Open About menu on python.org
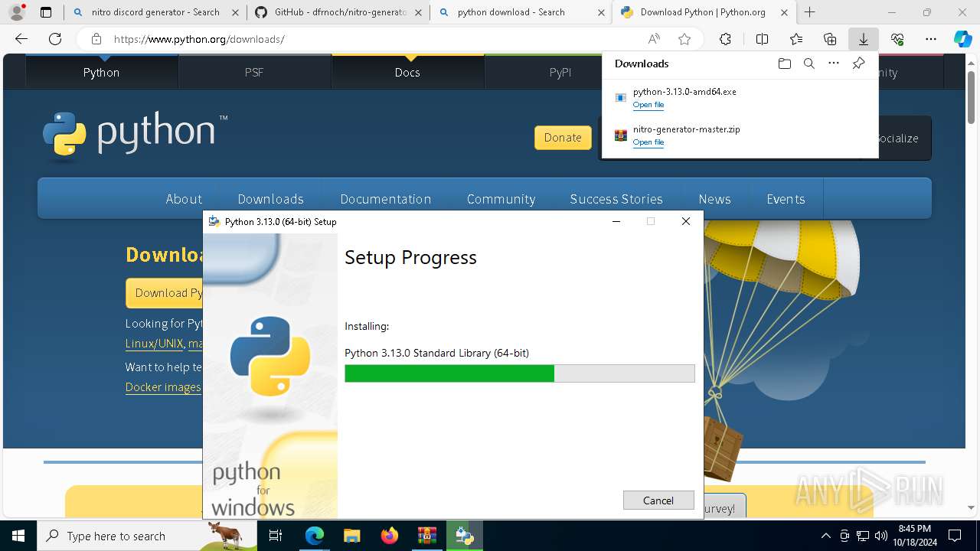Screen dimensions: 980x551 coord(184,199)
